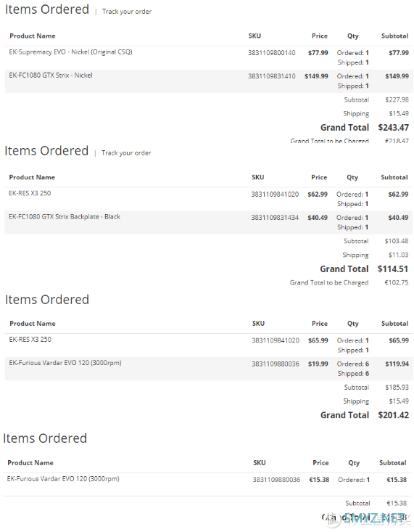The height and width of the screenshot is (532, 414).
Task: Click the 'Subtotal' column header in the last table
Action: [393, 463]
